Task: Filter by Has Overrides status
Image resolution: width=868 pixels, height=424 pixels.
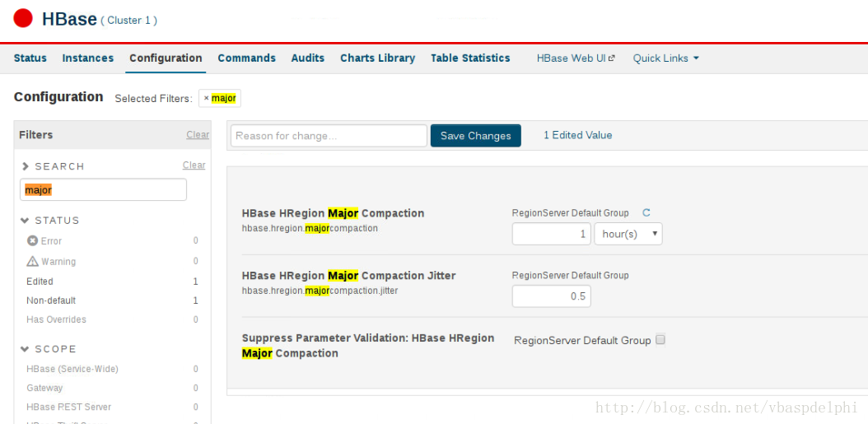Action: coord(57,319)
